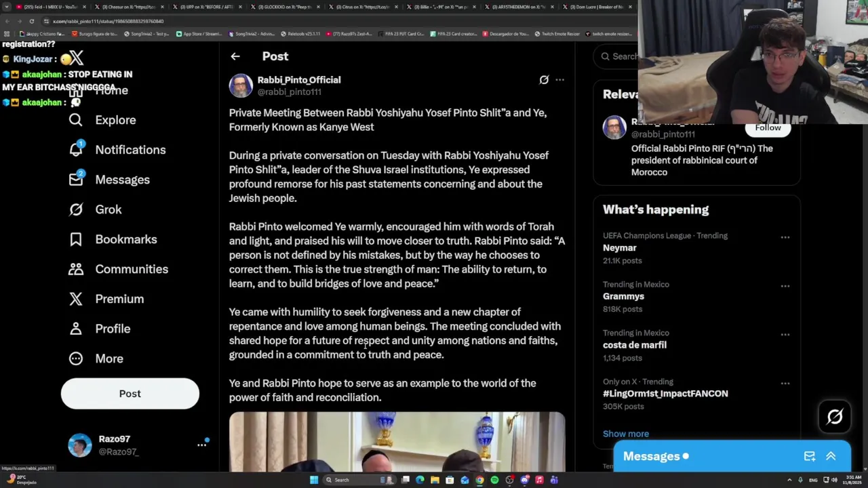Open the More circle menu in sidebar
Screen dimensions: 868x488
[76, 359]
